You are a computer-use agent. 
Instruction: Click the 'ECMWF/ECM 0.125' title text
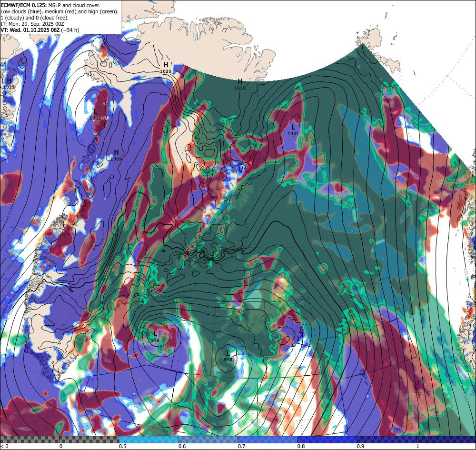(24, 5)
